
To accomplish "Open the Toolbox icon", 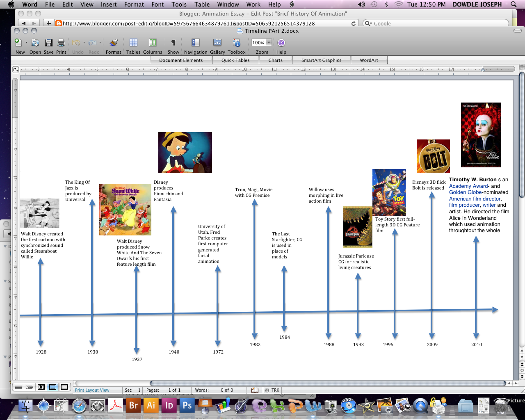I will pos(237,42).
